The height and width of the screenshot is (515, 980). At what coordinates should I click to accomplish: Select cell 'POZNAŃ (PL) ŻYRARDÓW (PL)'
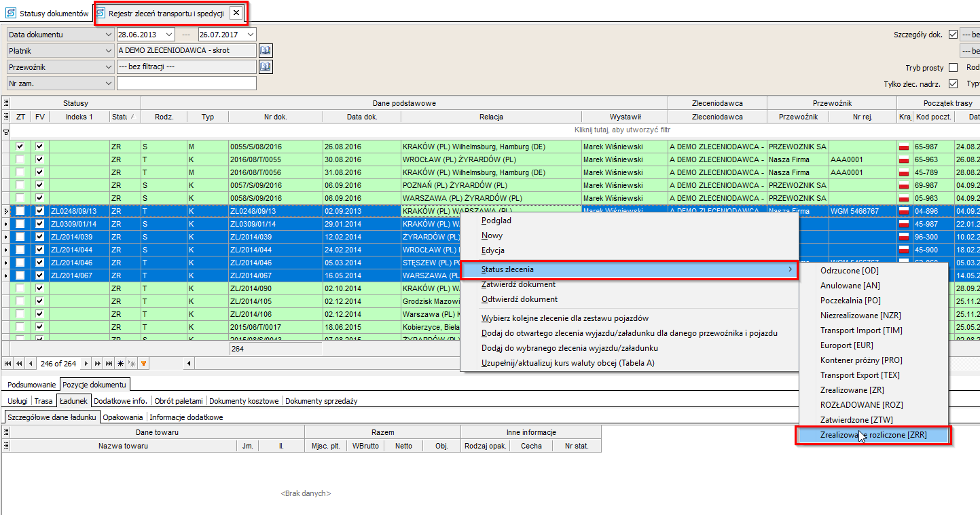[x=491, y=185]
